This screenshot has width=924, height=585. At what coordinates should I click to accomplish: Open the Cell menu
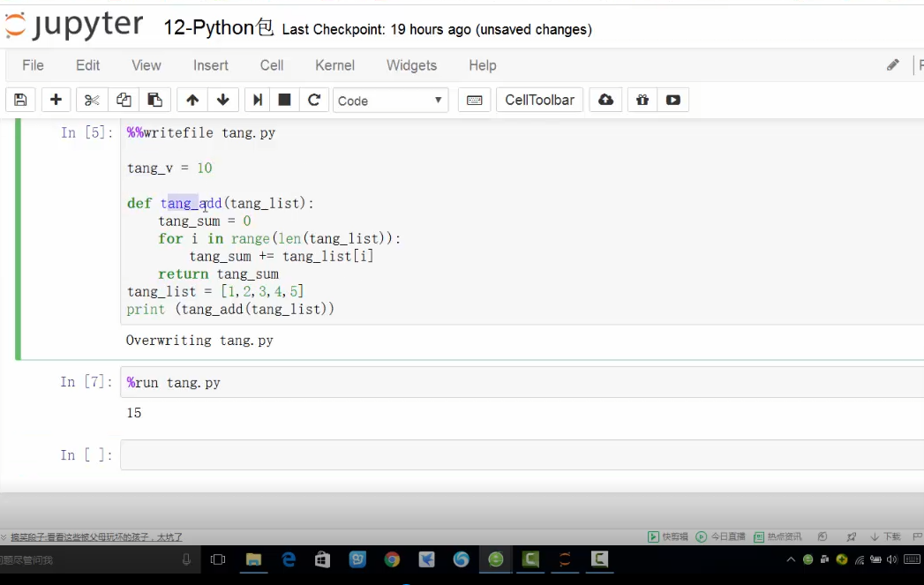tap(272, 65)
